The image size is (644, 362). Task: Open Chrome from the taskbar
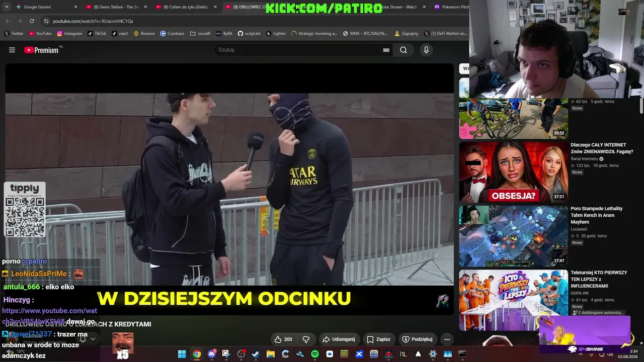(197, 354)
